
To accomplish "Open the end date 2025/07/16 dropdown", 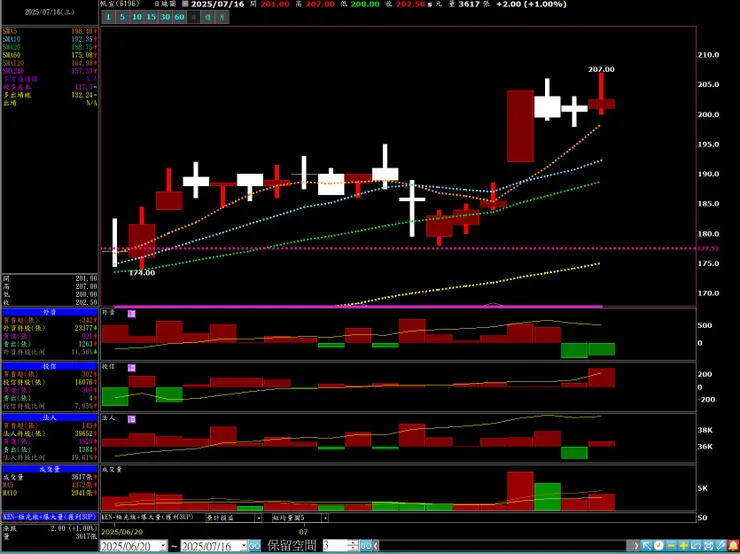I will pyautogui.click(x=244, y=546).
